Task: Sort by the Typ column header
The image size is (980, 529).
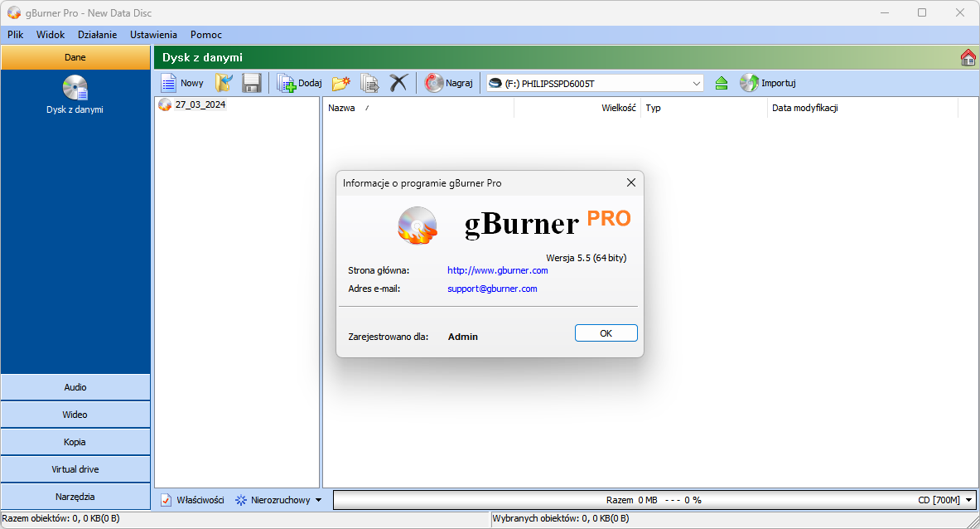Action: [x=704, y=108]
